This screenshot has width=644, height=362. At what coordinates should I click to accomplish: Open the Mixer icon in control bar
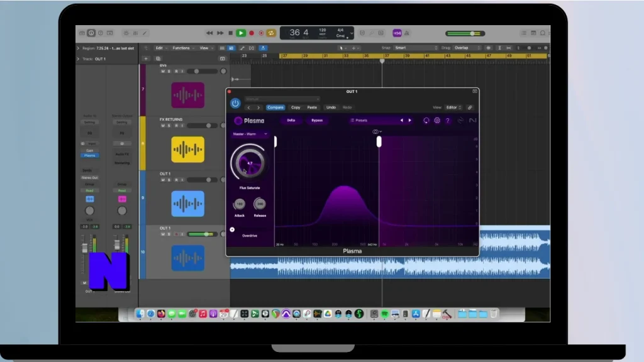pos(135,33)
